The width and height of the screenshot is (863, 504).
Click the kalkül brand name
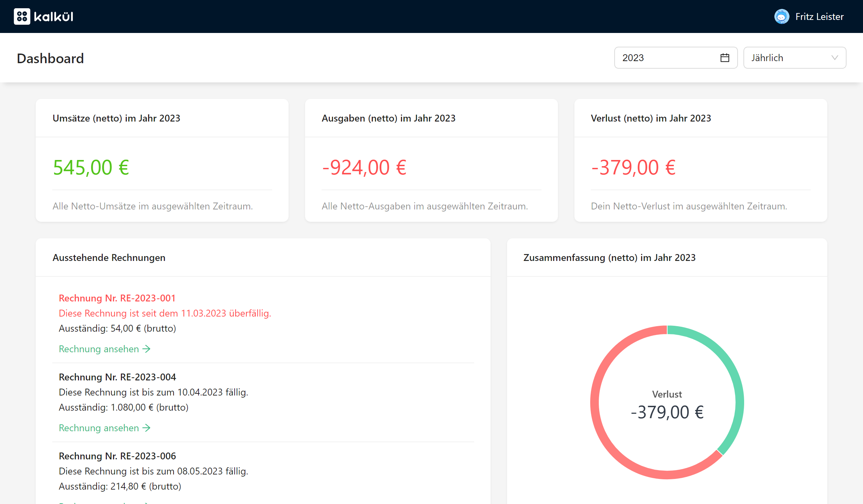coord(54,16)
